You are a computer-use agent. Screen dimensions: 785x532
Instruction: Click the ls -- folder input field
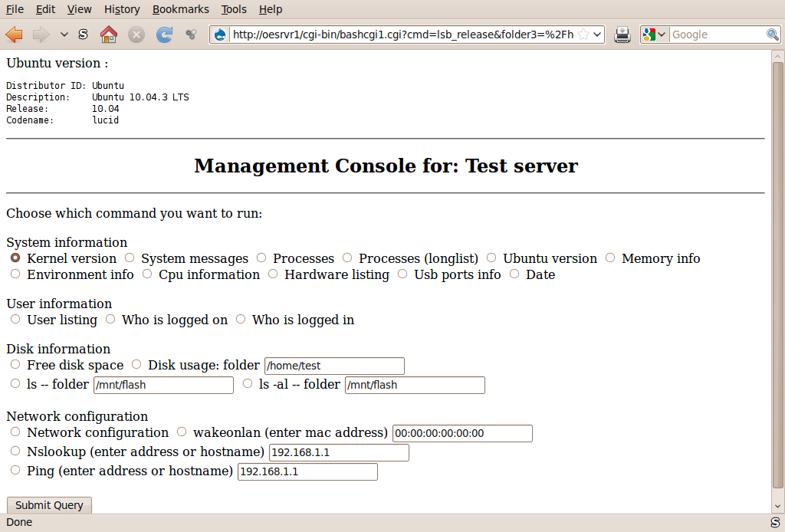[164, 385]
